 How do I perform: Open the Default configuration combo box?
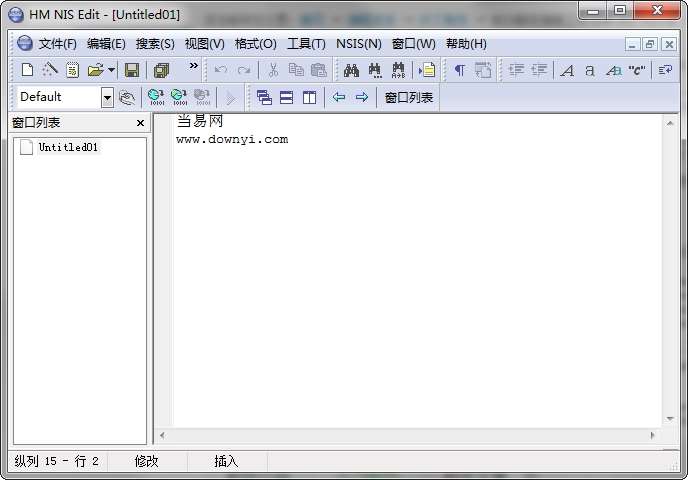[107, 97]
